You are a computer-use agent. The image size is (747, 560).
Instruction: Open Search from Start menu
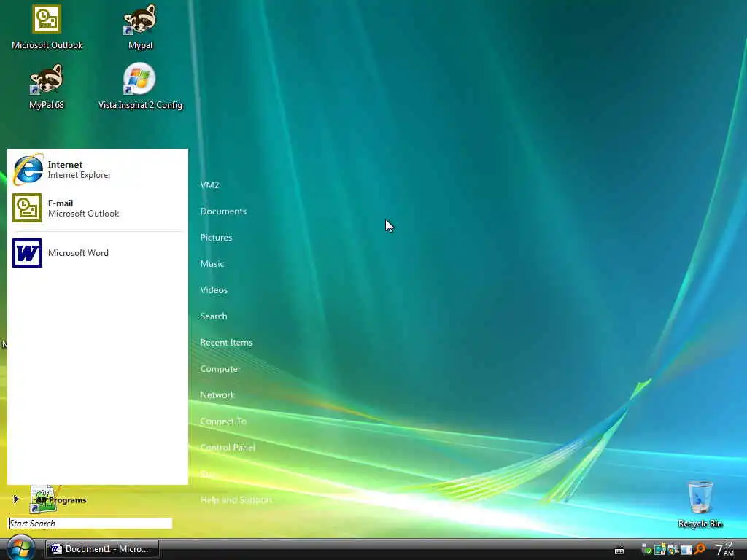tap(214, 316)
